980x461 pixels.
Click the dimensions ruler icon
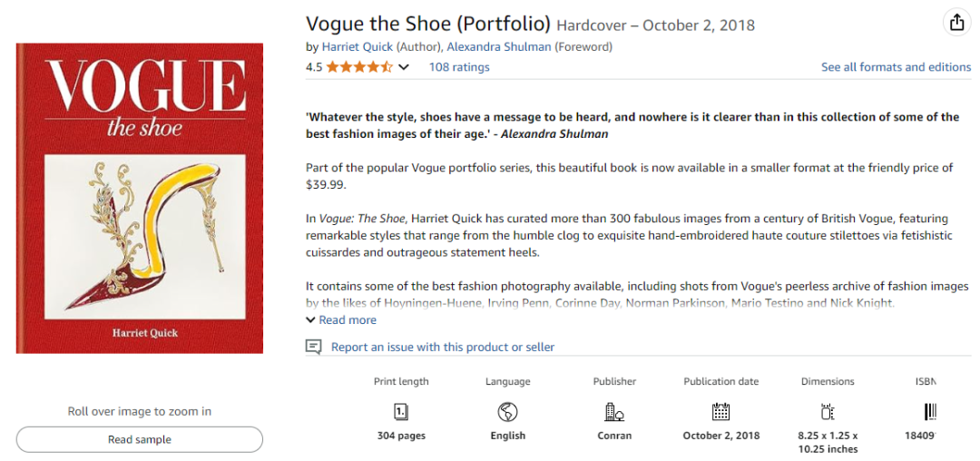(828, 412)
